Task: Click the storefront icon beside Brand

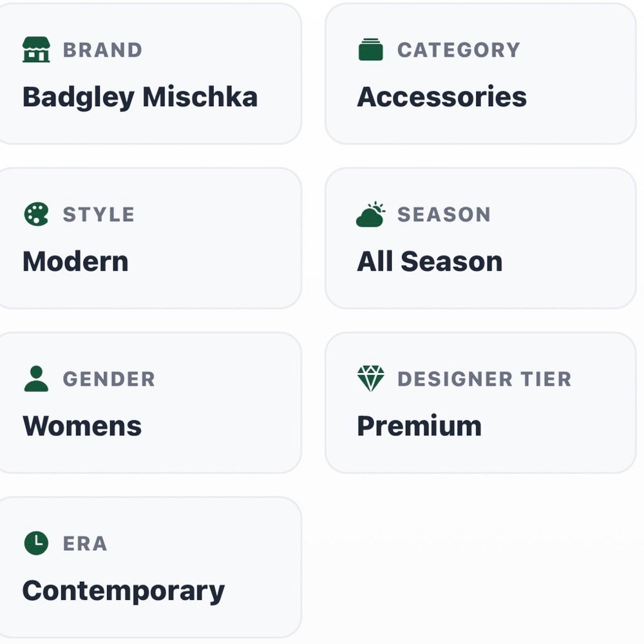Action: 36,50
